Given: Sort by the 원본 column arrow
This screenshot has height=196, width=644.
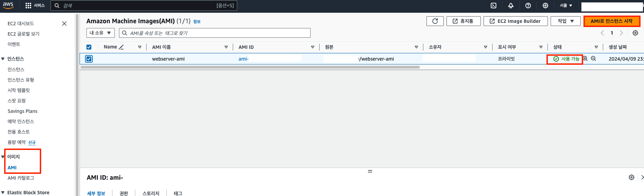Looking at the screenshot, I should 416,47.
